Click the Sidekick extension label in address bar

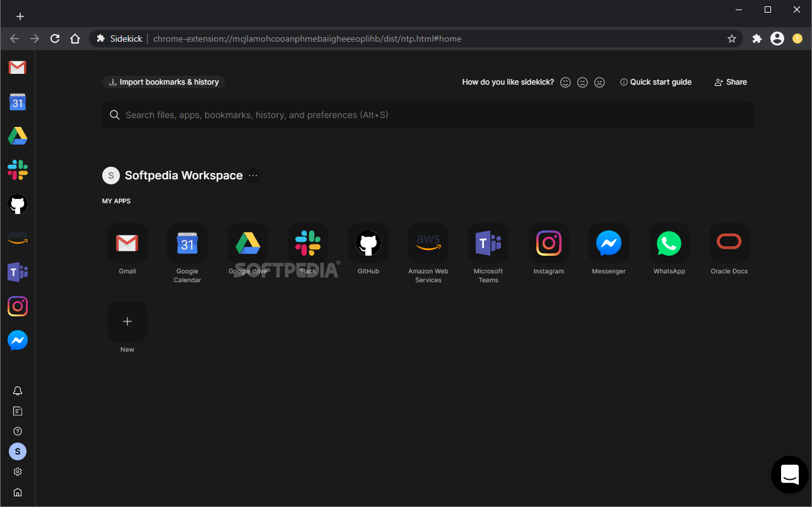(120, 39)
